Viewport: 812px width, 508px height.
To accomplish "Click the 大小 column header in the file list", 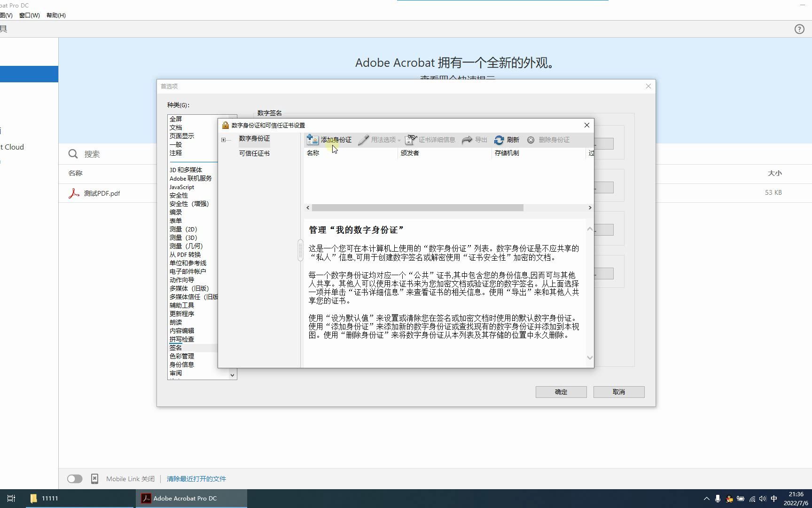I will [x=775, y=173].
